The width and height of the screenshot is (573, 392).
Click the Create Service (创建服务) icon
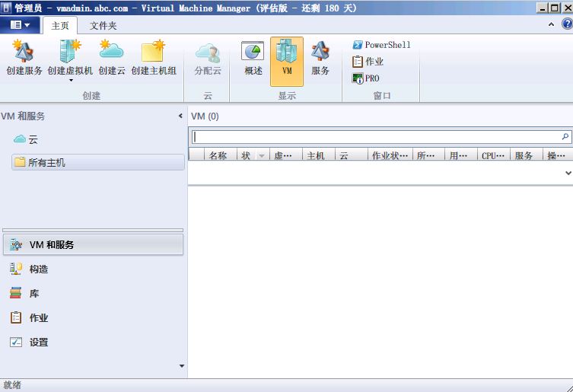tap(24, 52)
